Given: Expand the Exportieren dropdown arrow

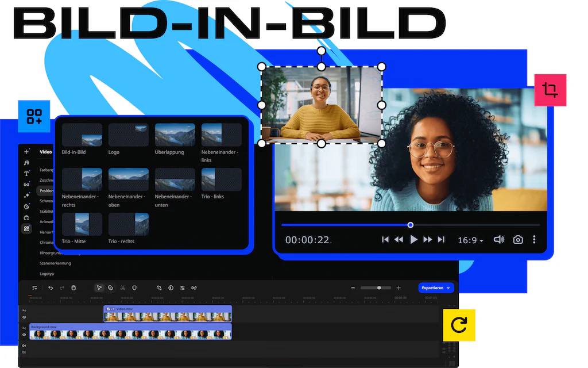Looking at the screenshot, I should 448,287.
